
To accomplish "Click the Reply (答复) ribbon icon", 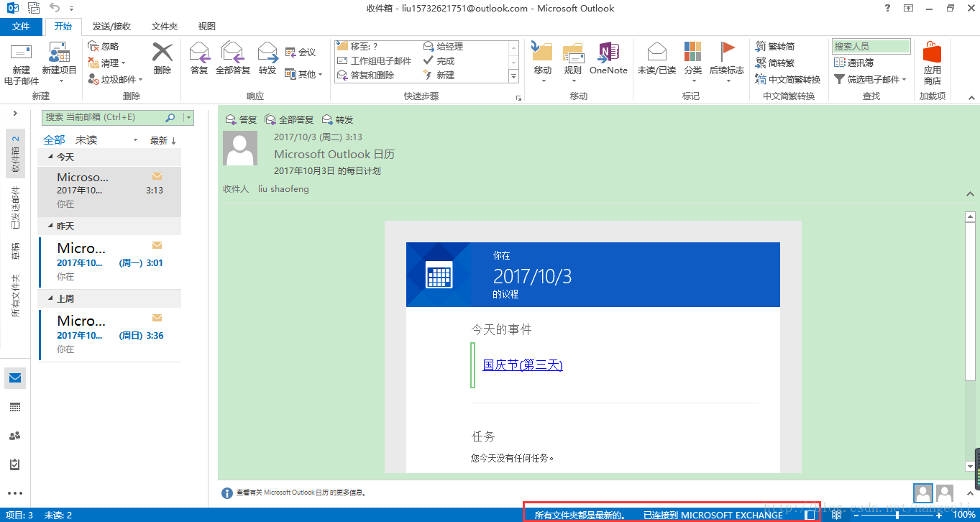I will (199, 52).
